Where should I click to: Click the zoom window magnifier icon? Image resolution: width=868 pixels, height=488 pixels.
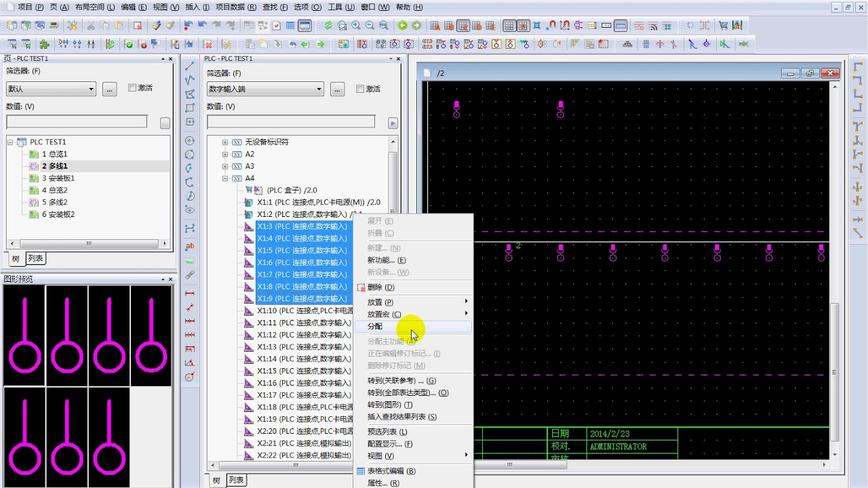(x=342, y=26)
